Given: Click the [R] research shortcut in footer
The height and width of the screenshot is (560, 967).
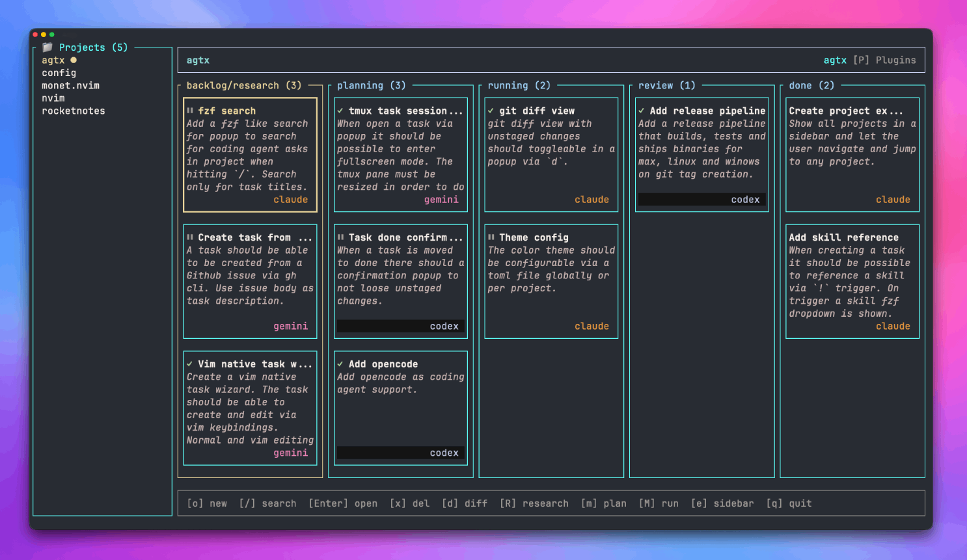Looking at the screenshot, I should [534, 503].
